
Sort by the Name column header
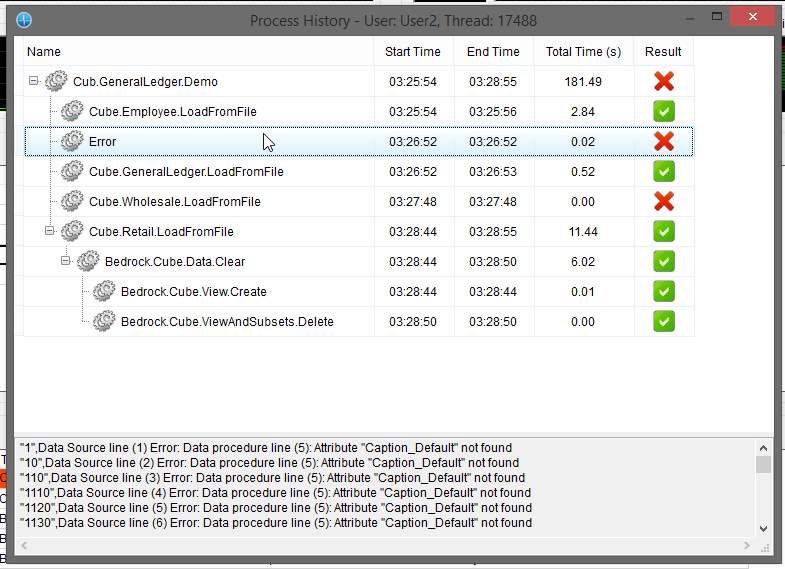coord(197,52)
